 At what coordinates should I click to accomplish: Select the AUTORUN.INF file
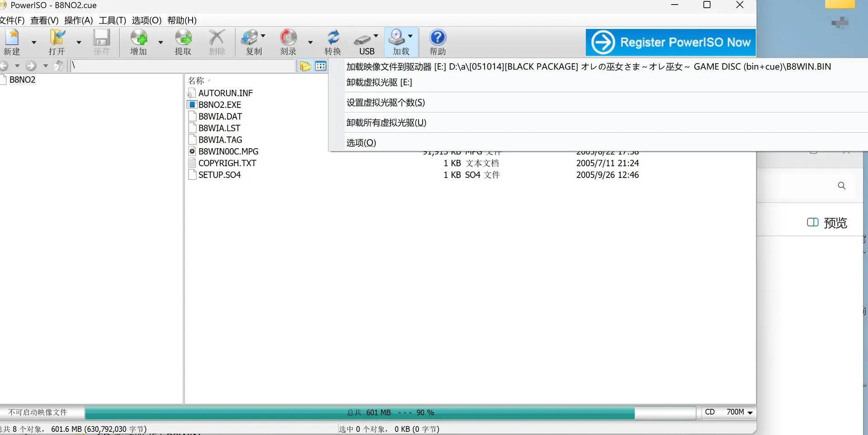[225, 93]
